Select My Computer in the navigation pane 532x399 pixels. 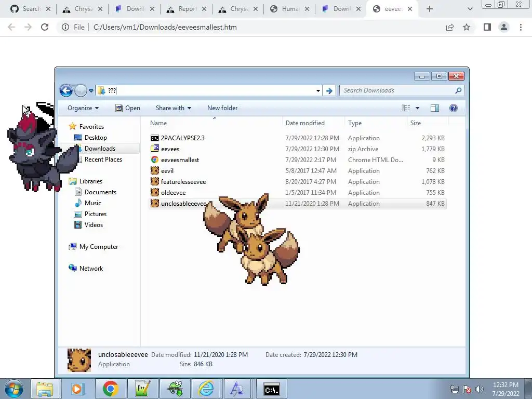98,247
